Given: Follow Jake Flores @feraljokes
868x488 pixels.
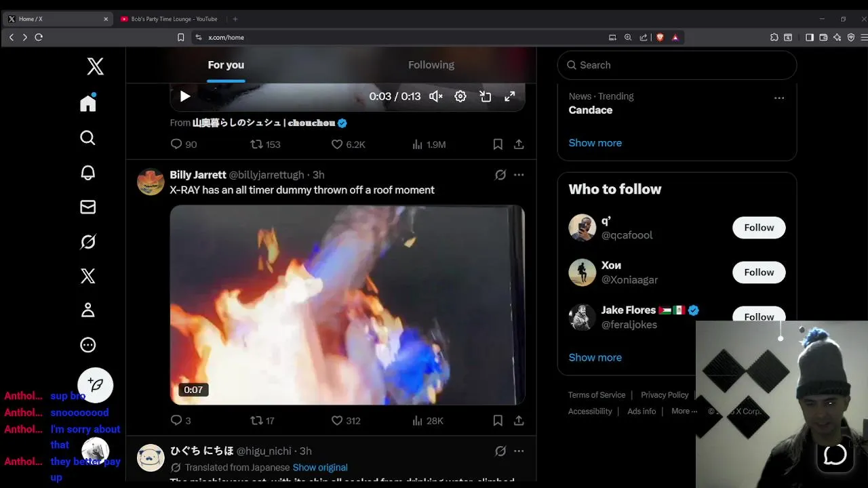Looking at the screenshot, I should point(759,317).
